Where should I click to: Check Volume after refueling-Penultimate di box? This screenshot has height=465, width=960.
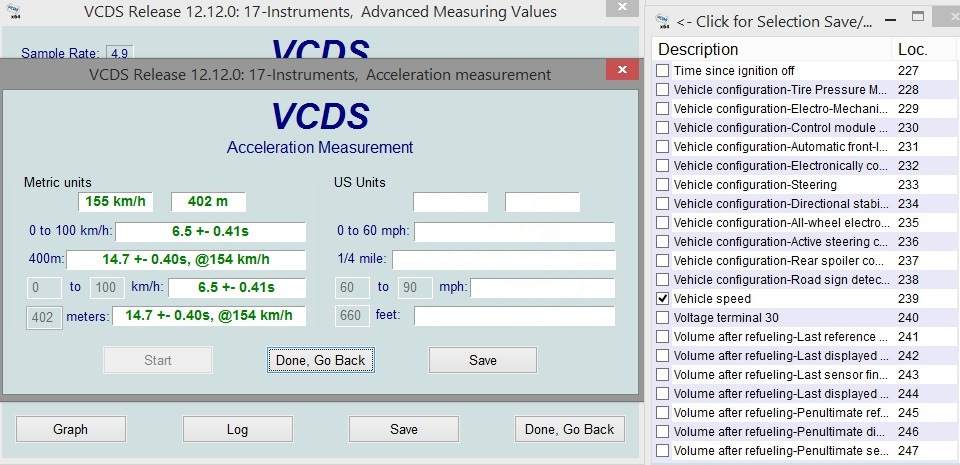[x=662, y=431]
